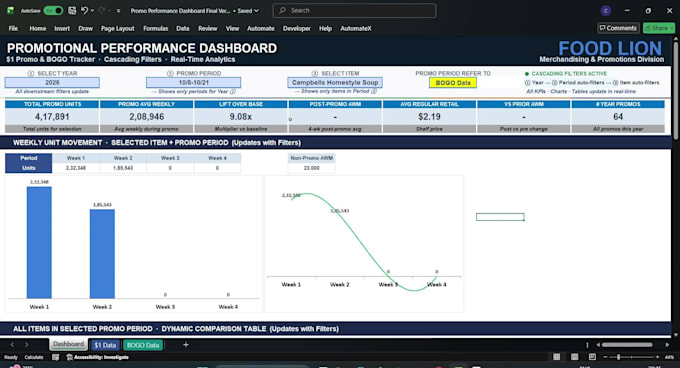Click the Save icon in Quick Access Toolbar

click(72, 10)
